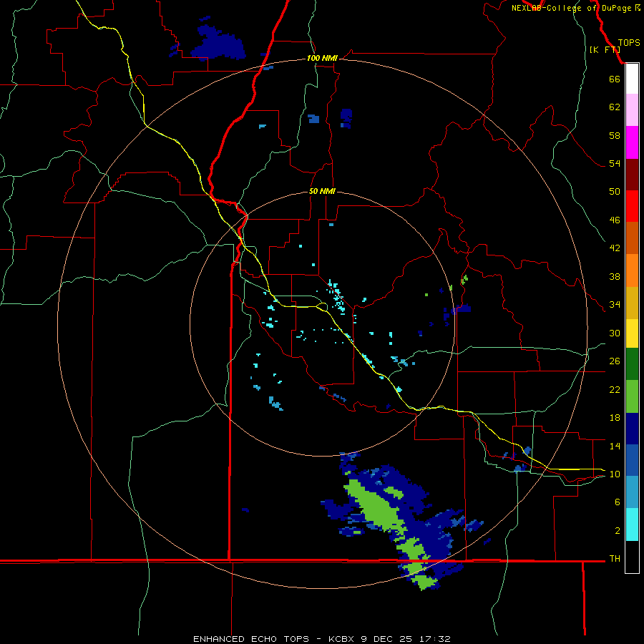Click the 2 legend value label
The width and height of the screenshot is (644, 644).
[x=618, y=531]
